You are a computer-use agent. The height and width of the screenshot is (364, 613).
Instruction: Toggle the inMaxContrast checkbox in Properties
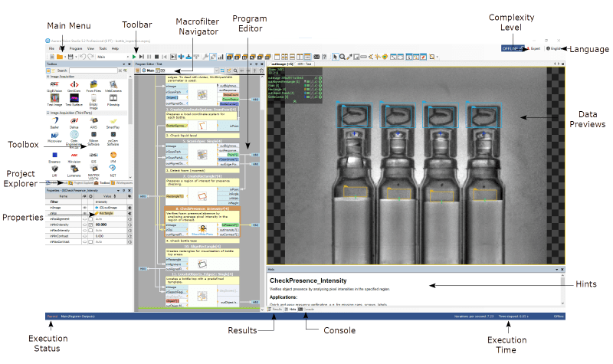(90, 242)
